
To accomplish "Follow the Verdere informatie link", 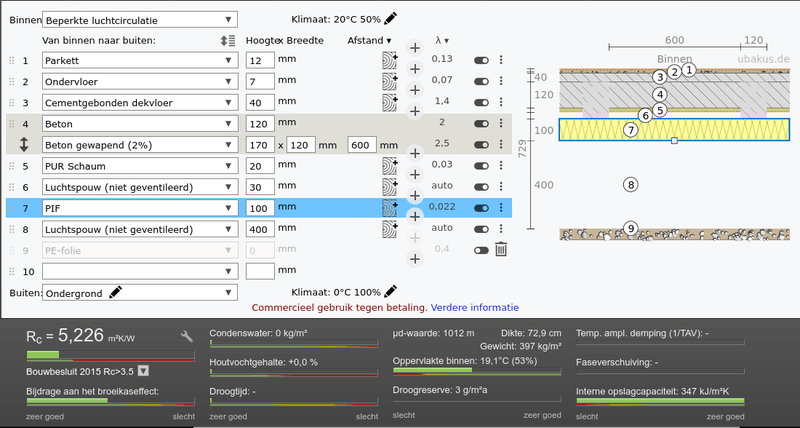I will [x=475, y=307].
